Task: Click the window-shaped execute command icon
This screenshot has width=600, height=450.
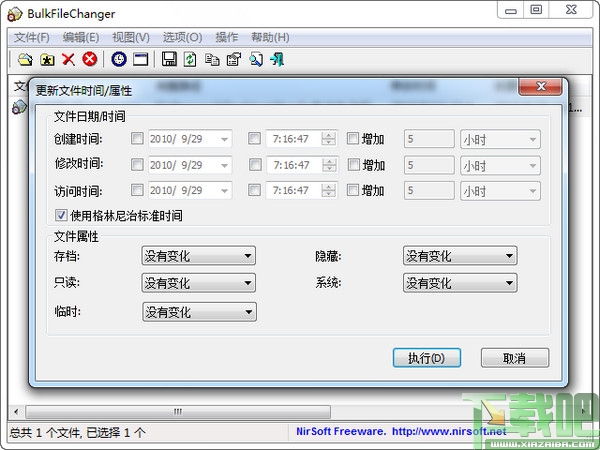Action: tap(140, 60)
